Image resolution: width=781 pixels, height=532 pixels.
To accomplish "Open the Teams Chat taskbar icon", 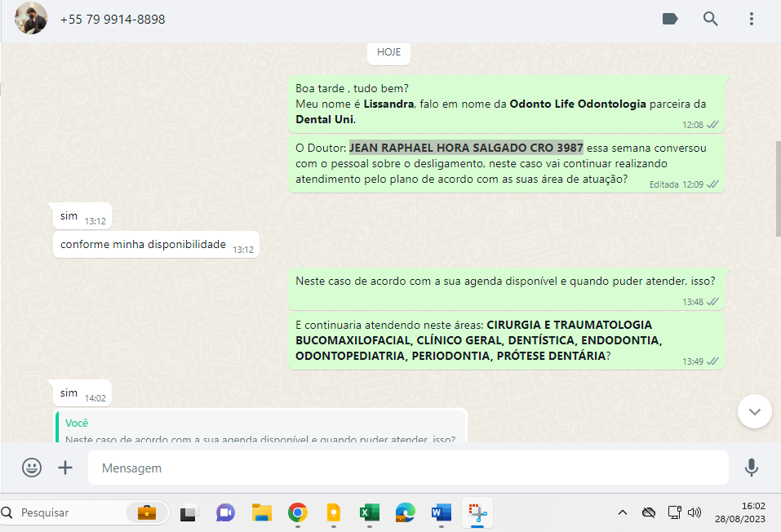I will (225, 512).
